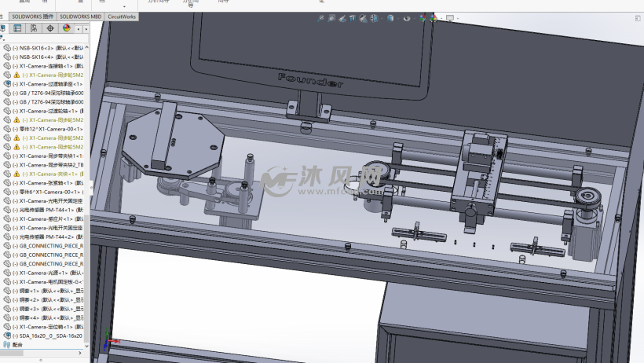Open the Display Style cube icon

[390, 18]
